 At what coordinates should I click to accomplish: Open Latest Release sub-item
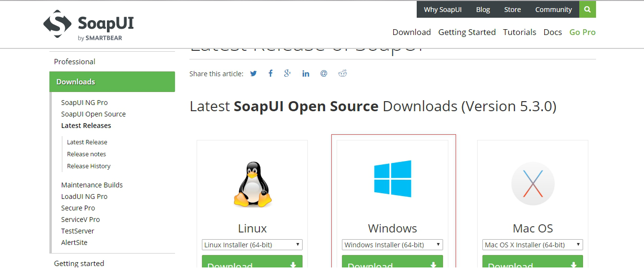click(x=87, y=142)
